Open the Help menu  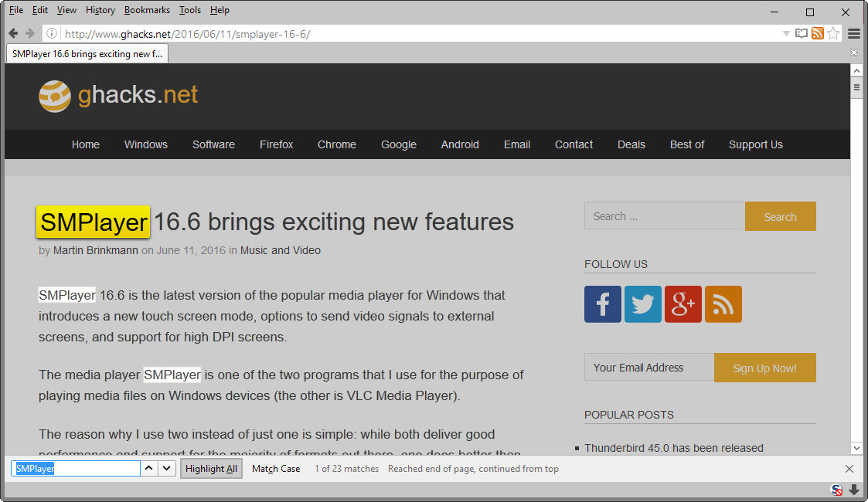tap(220, 10)
